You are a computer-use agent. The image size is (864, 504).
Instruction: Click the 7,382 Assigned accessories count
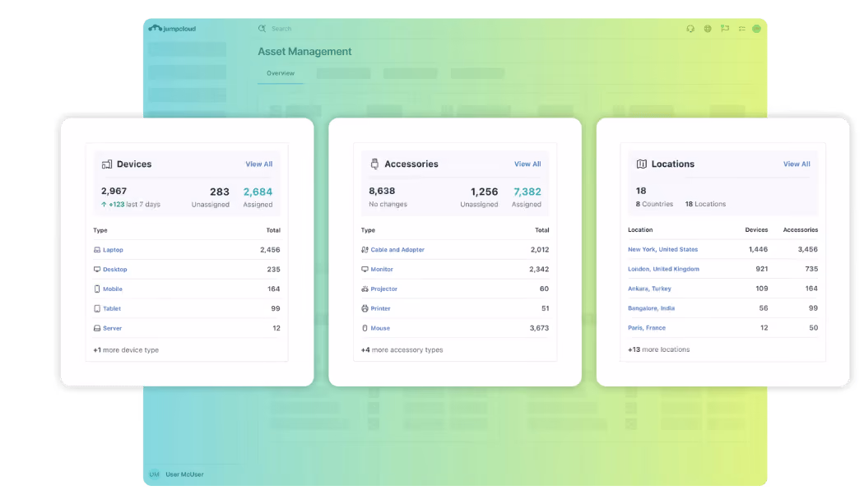[527, 192]
